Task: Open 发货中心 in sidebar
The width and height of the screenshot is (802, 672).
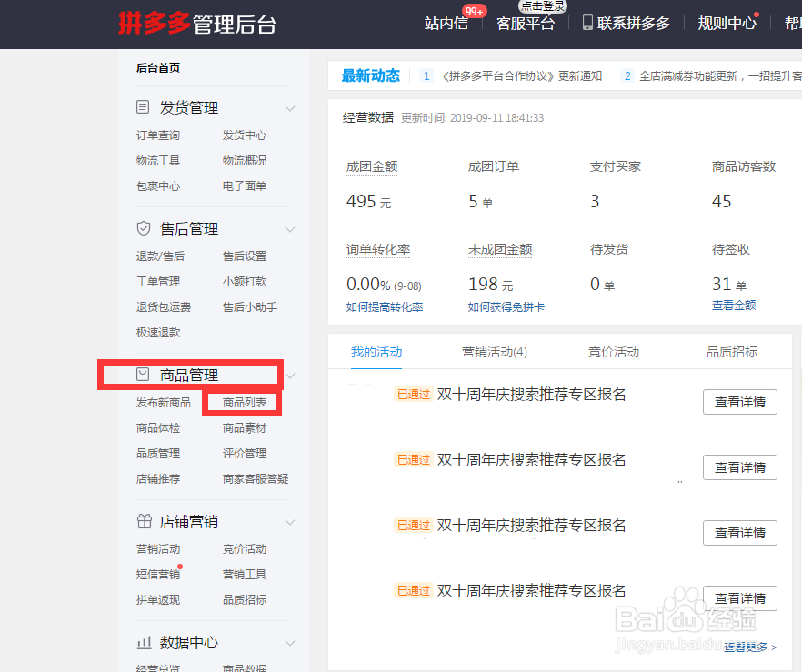Action: pos(245,135)
